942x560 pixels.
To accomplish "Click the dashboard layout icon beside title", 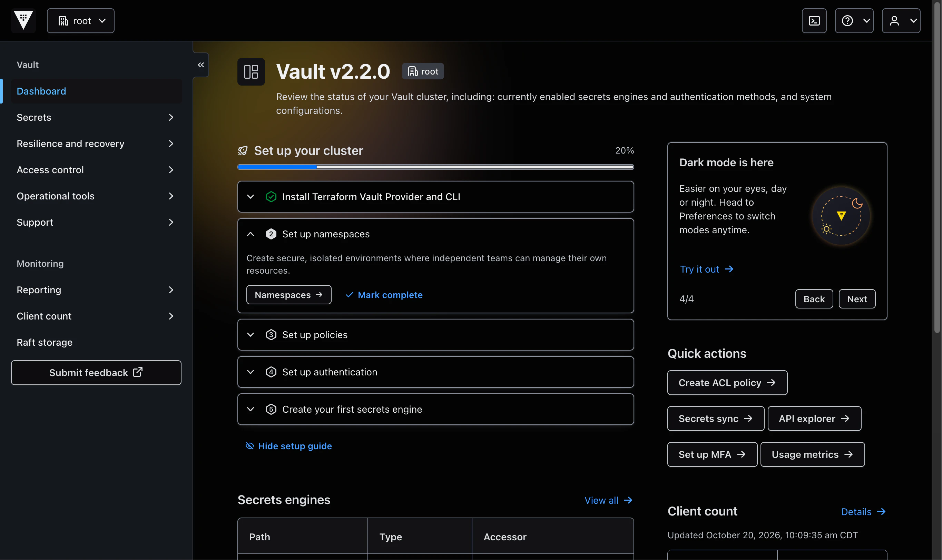I will pos(251,72).
